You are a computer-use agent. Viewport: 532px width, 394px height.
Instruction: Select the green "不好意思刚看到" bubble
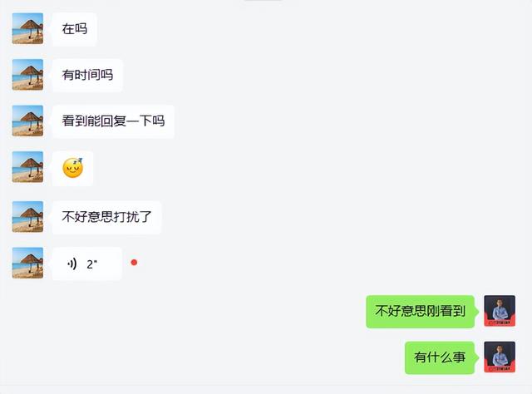420,311
